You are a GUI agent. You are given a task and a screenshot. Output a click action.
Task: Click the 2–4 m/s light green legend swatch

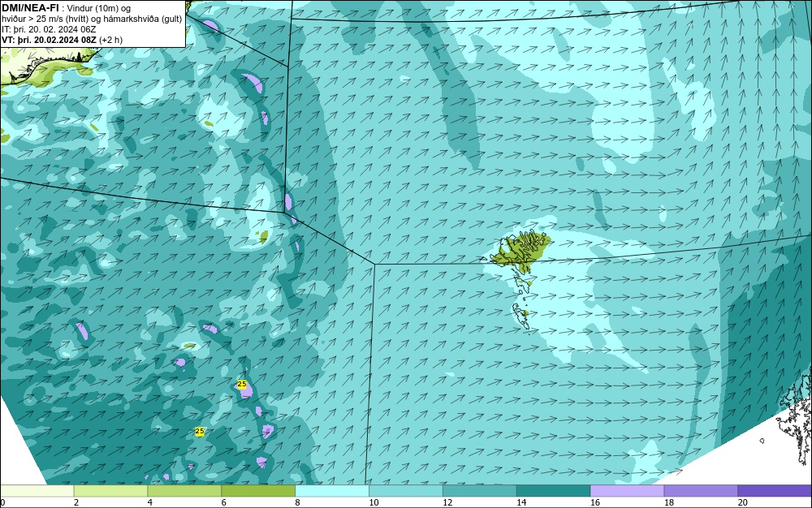(110, 490)
